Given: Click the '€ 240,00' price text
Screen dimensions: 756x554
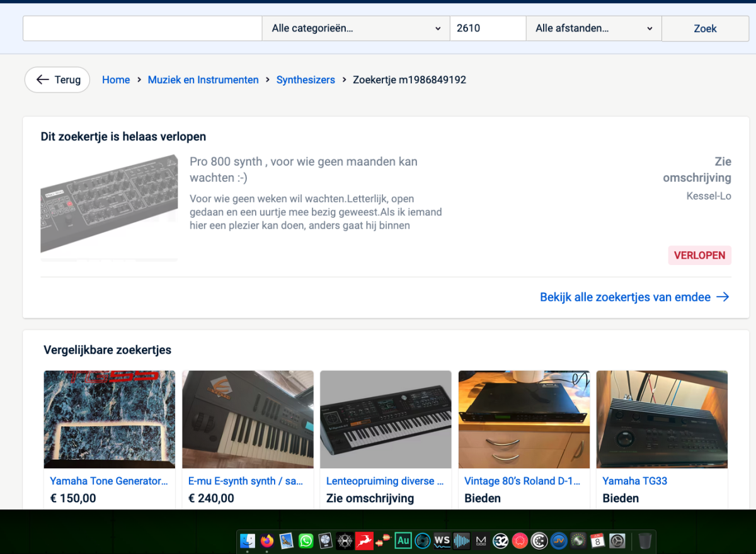Looking at the screenshot, I should [x=211, y=499].
